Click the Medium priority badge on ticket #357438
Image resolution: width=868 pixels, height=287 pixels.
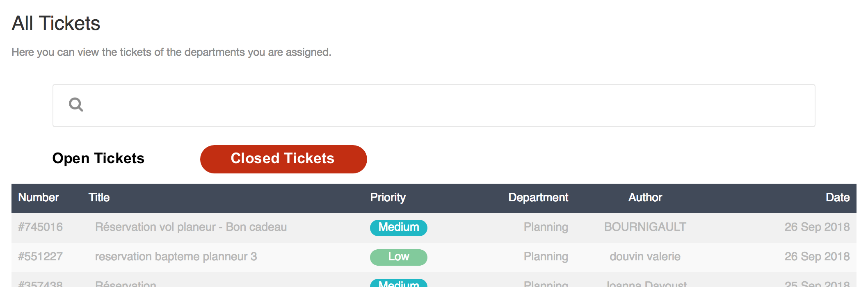pyautogui.click(x=398, y=283)
